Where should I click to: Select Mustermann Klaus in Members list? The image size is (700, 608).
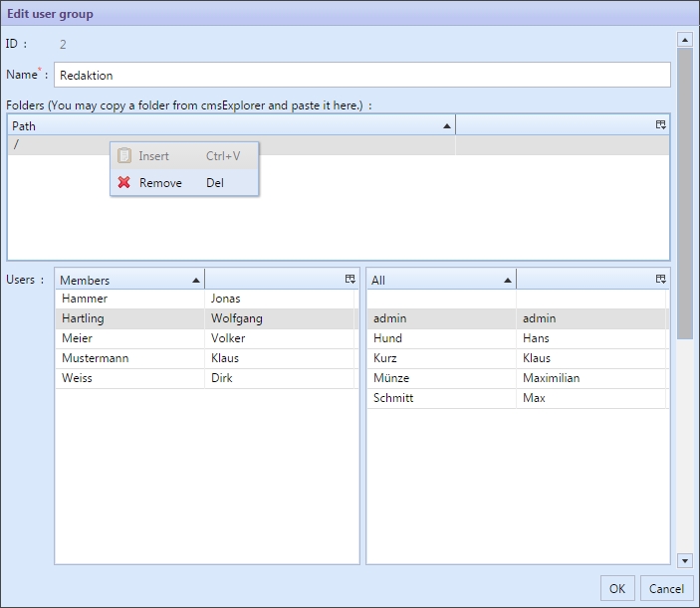coord(204,358)
